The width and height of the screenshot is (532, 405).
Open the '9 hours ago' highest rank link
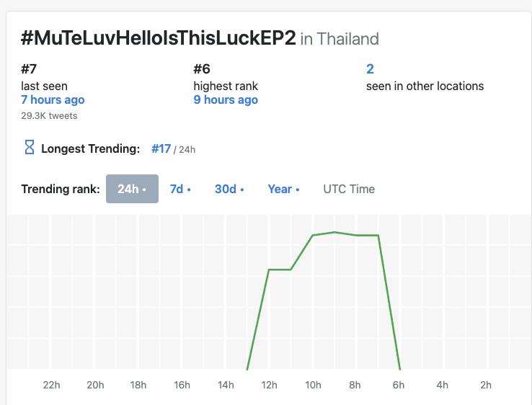(x=226, y=99)
